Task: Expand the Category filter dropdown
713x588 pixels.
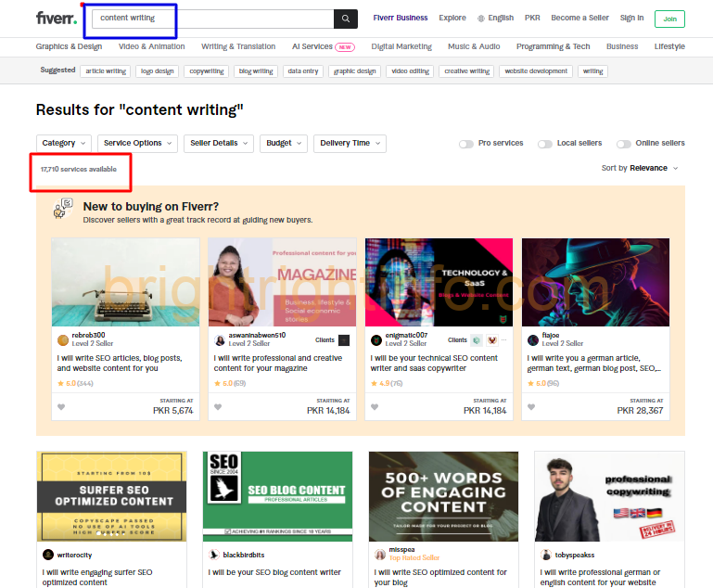Action: [x=64, y=143]
